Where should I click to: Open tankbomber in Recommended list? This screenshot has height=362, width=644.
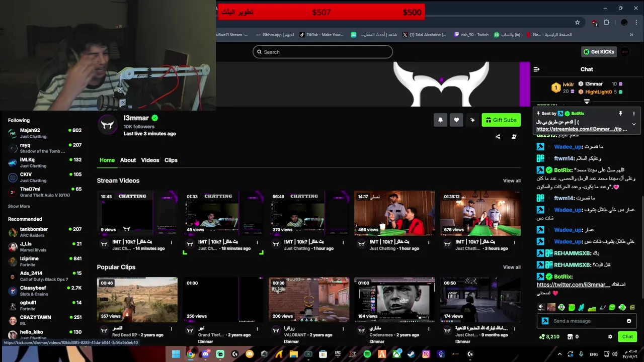click(x=45, y=232)
